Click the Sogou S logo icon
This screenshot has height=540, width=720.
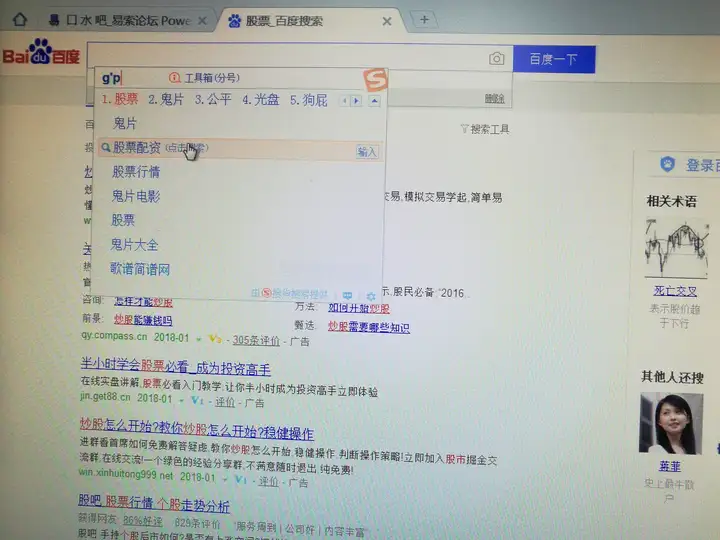click(x=376, y=79)
